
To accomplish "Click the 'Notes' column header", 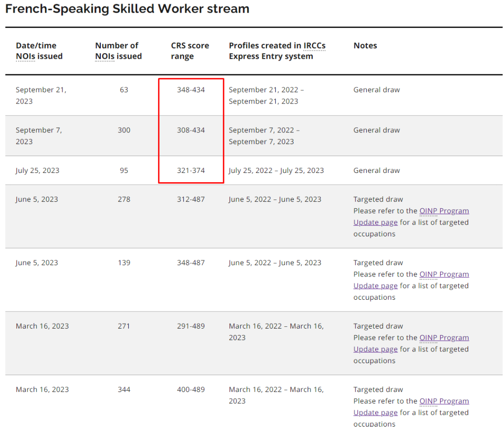I will point(365,46).
